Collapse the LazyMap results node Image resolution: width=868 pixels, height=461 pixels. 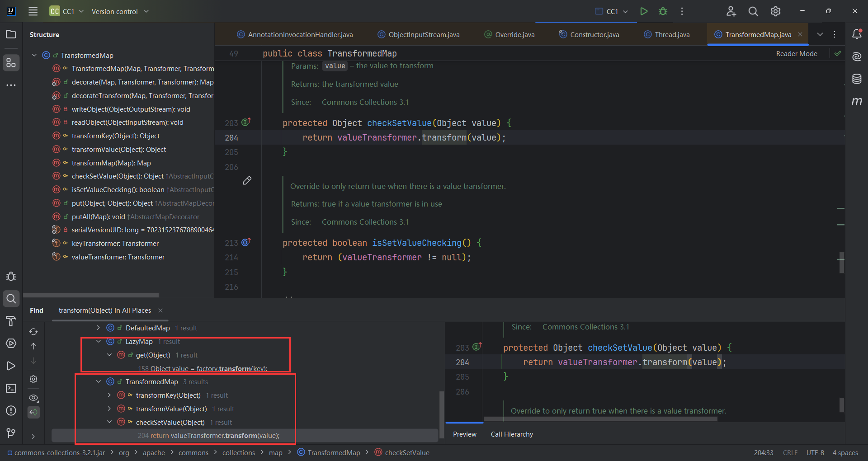(99, 341)
